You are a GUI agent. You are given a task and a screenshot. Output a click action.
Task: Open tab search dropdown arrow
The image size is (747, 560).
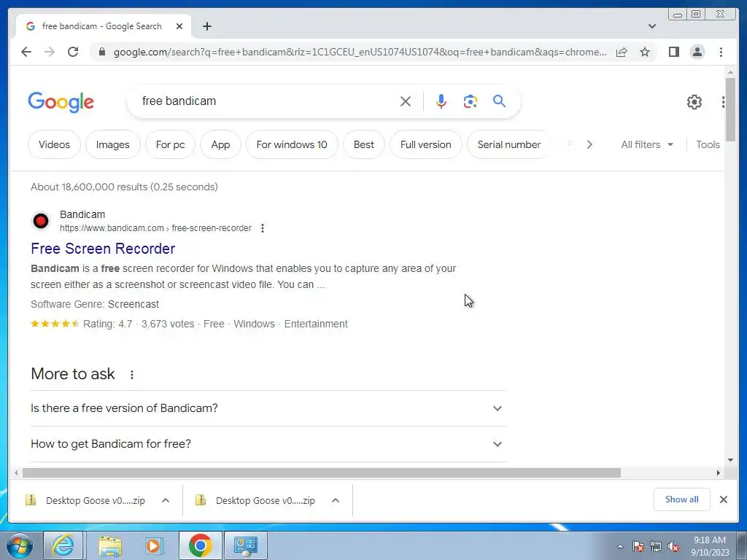pos(652,26)
